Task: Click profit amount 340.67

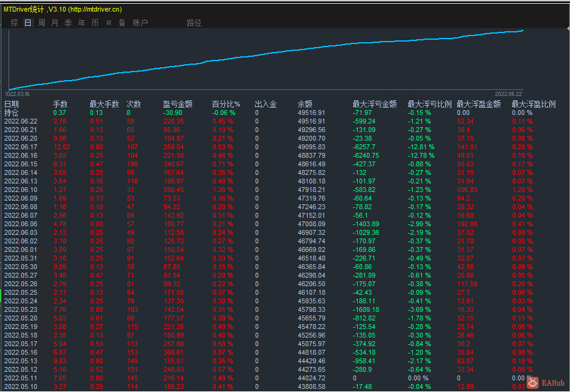Action: (174, 164)
